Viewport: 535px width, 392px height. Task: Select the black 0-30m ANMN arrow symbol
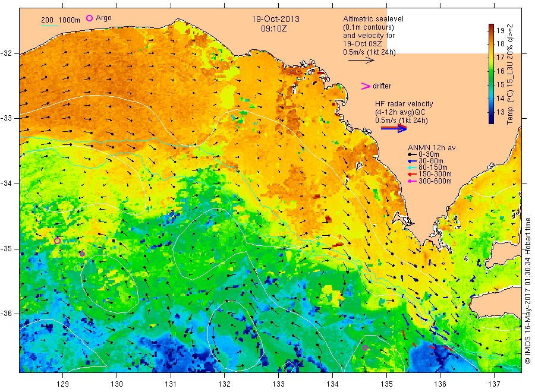(412, 154)
